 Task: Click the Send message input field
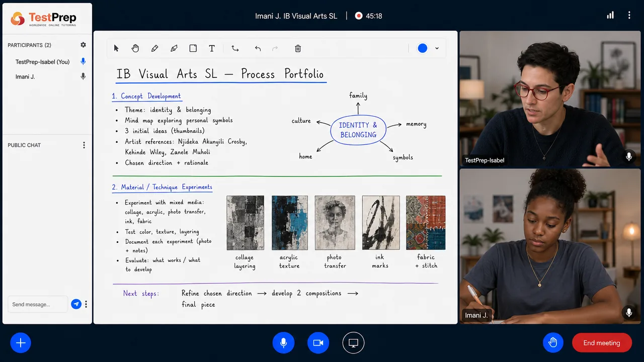point(38,304)
